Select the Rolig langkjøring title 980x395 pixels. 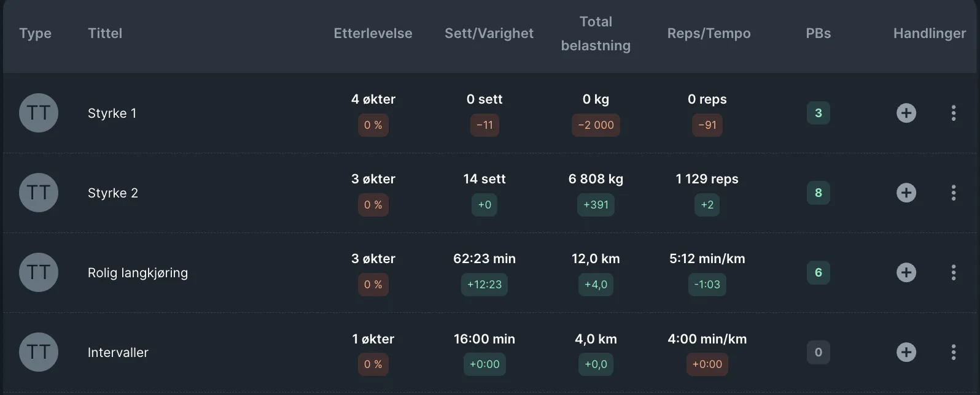138,272
